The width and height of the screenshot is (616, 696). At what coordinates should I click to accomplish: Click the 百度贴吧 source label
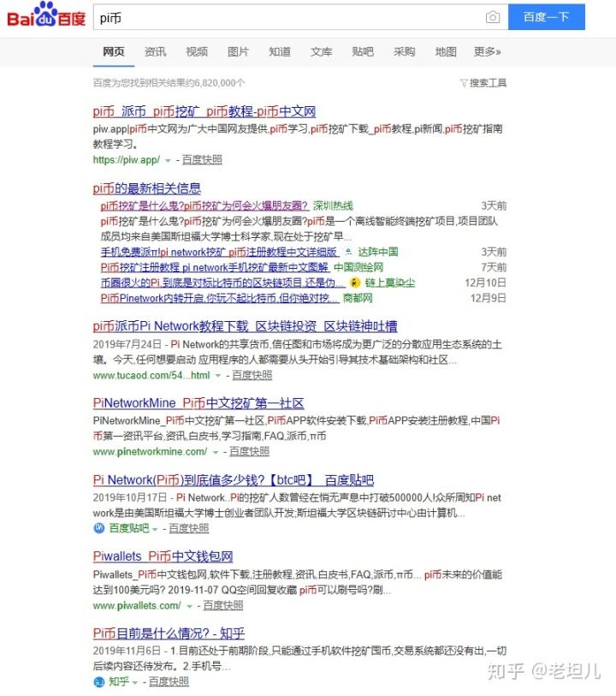coord(129,528)
